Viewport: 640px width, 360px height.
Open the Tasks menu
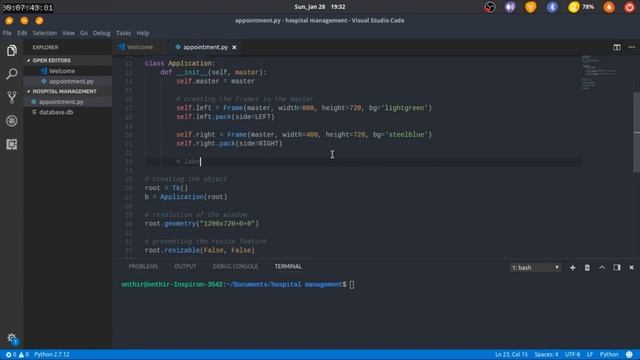pyautogui.click(x=123, y=33)
